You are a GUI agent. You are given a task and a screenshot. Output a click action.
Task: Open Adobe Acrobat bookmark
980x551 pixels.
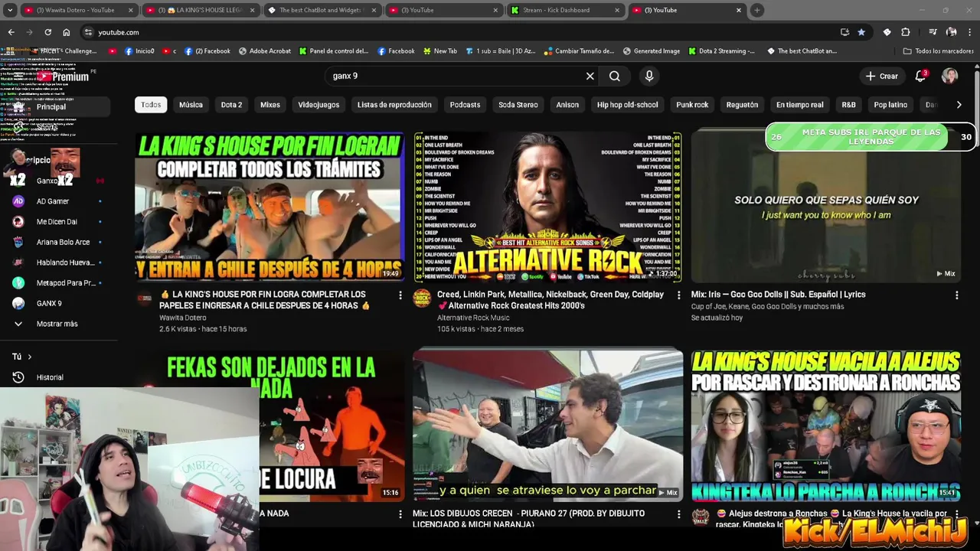click(265, 51)
